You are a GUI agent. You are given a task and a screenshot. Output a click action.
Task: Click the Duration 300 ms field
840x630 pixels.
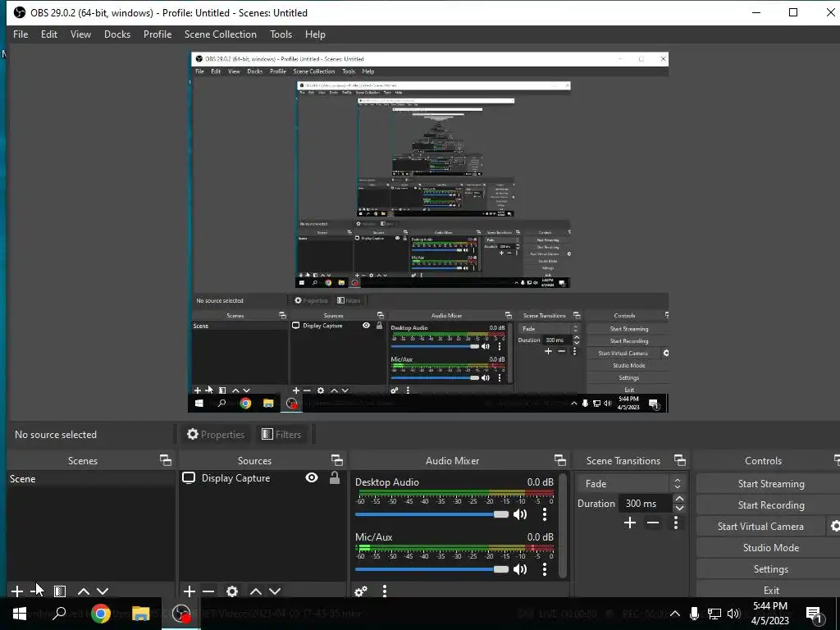click(x=646, y=504)
